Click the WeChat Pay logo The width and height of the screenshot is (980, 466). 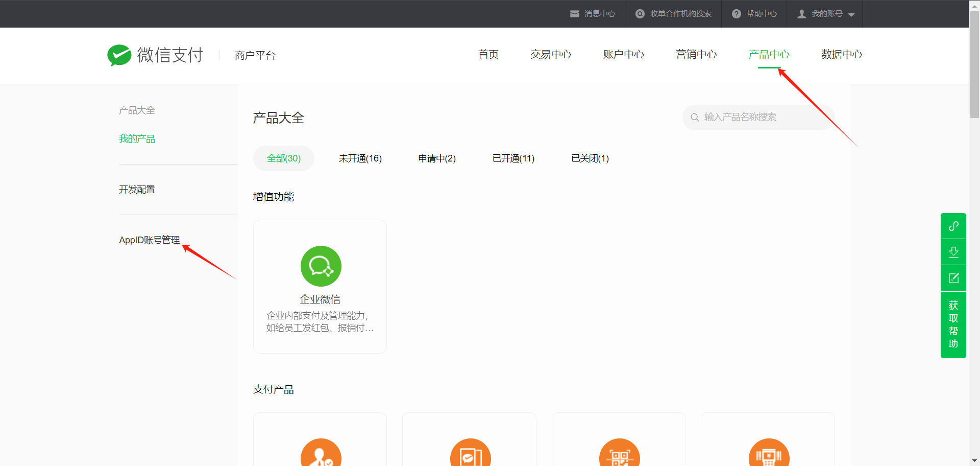(x=155, y=55)
